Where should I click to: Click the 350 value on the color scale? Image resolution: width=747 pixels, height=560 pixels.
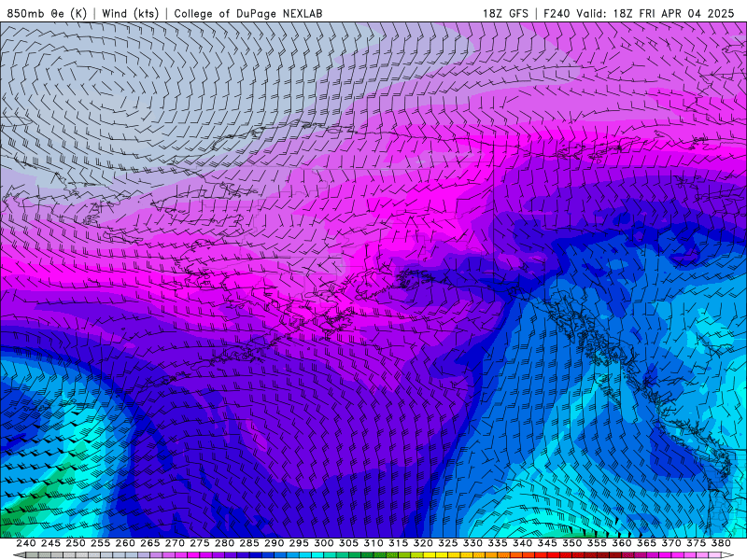pos(572,543)
